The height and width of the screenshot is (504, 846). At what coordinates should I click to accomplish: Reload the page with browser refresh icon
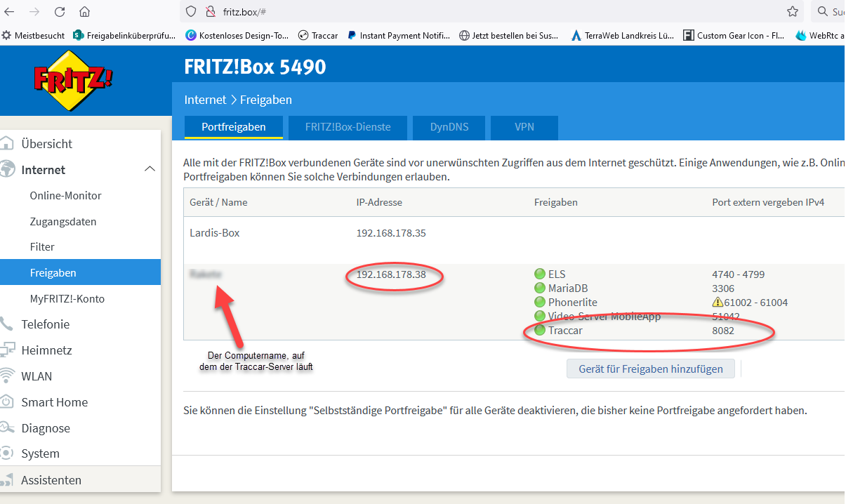click(x=60, y=12)
